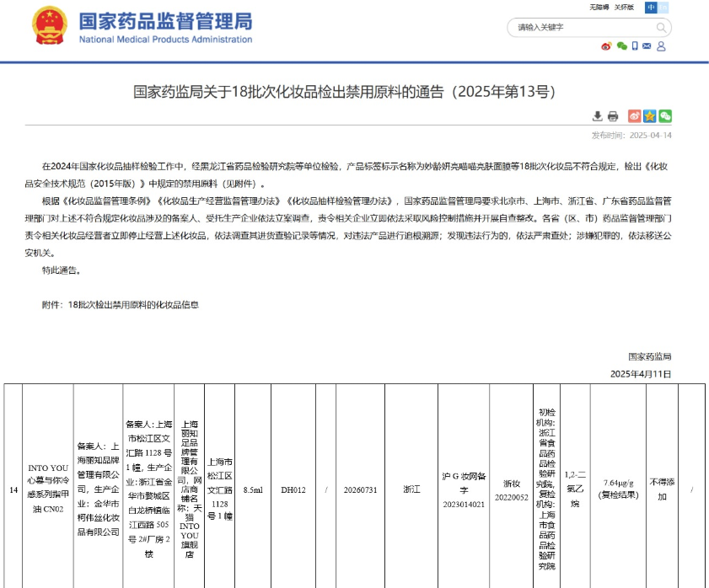Print the announcement with the printer icon

point(613,116)
